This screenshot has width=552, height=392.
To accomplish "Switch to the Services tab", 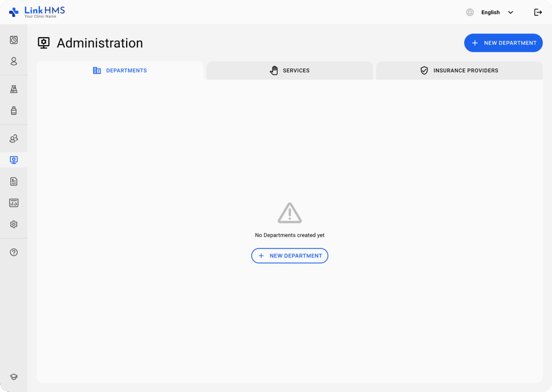I will pyautogui.click(x=289, y=71).
